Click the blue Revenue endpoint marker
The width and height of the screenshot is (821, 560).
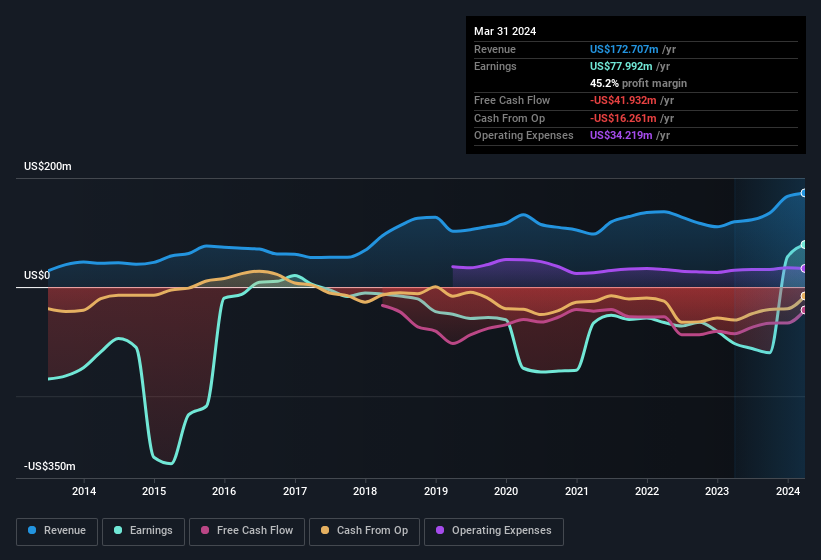coord(804,193)
